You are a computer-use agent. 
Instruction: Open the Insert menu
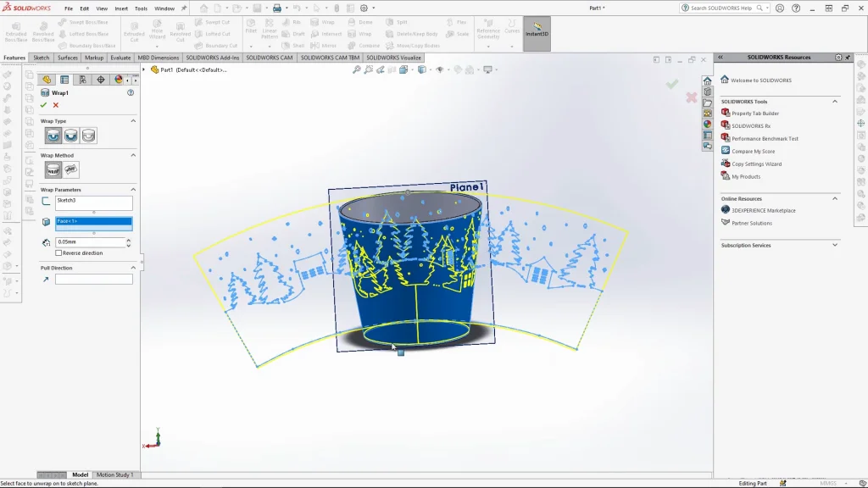(x=121, y=8)
